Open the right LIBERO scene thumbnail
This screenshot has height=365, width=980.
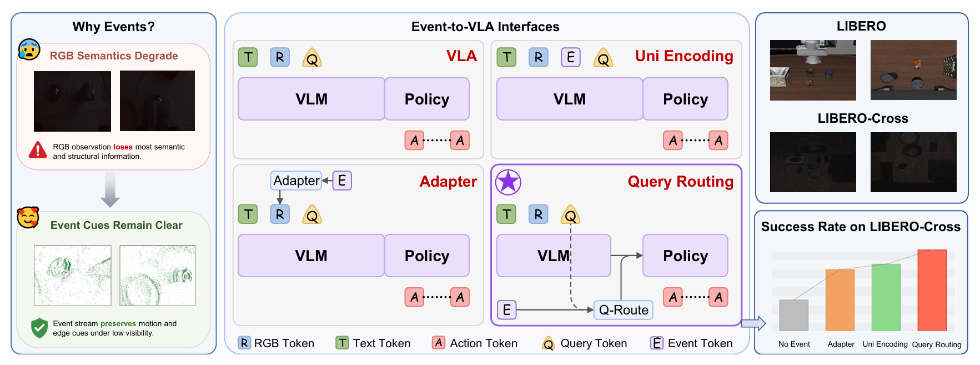pos(913,70)
